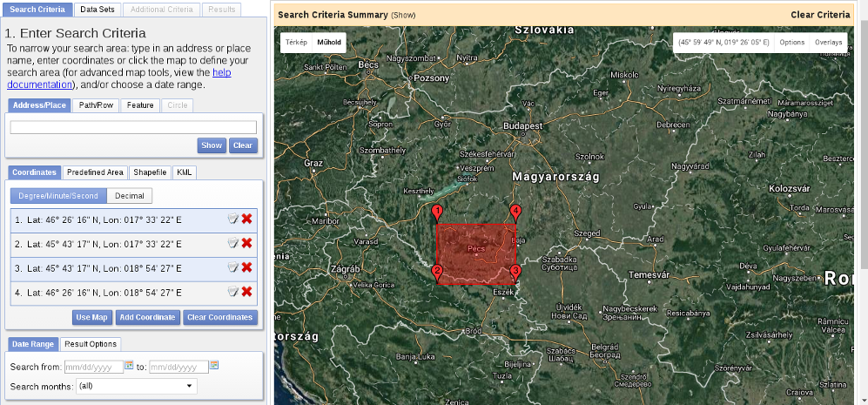Switch to Shapefile tab
Viewport: 868px width, 405px height.
[x=150, y=172]
